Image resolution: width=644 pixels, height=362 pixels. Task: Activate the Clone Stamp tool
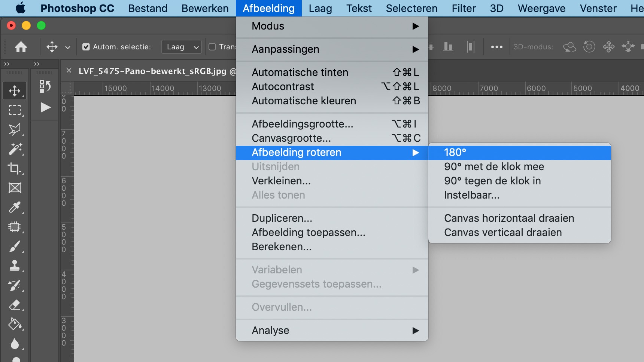point(15,266)
